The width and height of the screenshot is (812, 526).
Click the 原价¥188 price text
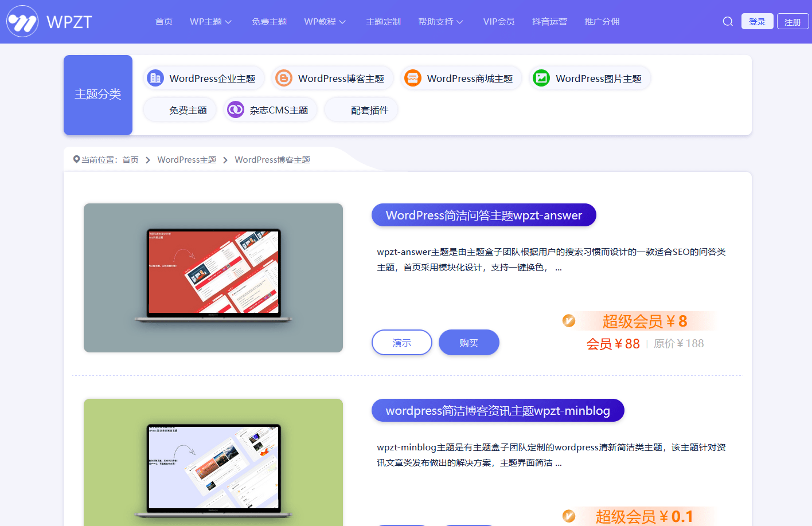(x=679, y=344)
